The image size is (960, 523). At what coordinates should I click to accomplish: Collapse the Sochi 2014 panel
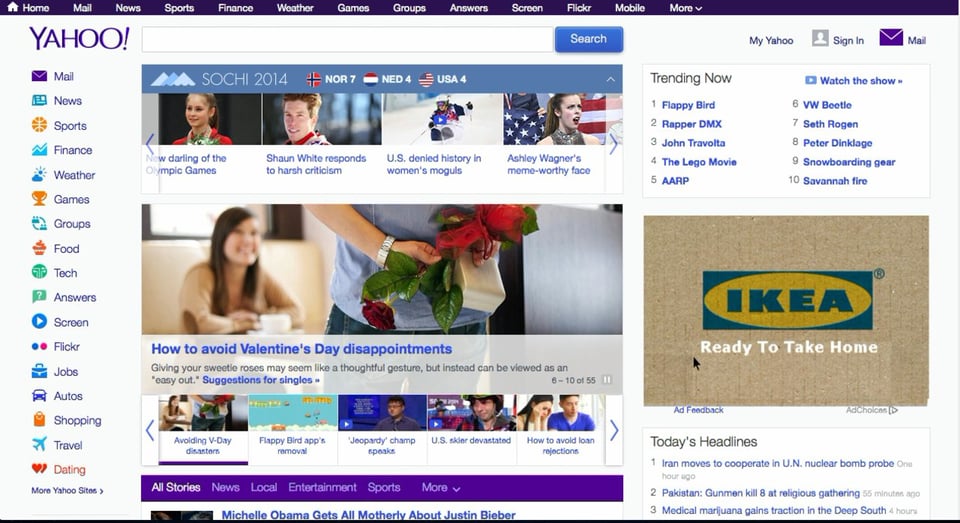[x=610, y=79]
